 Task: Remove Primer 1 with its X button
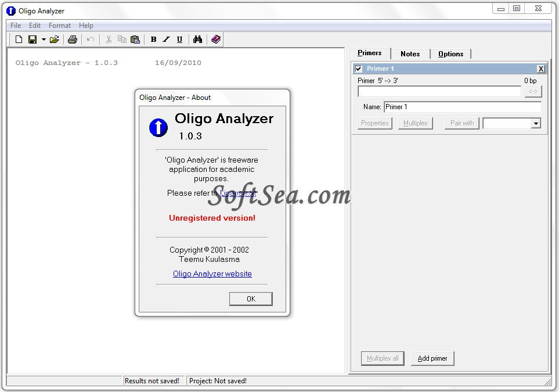[541, 69]
